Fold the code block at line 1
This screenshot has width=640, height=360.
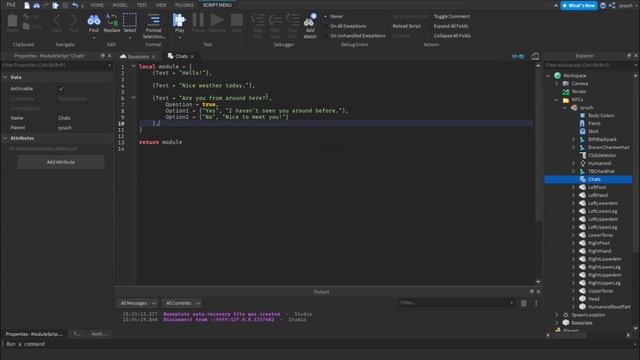click(133, 66)
